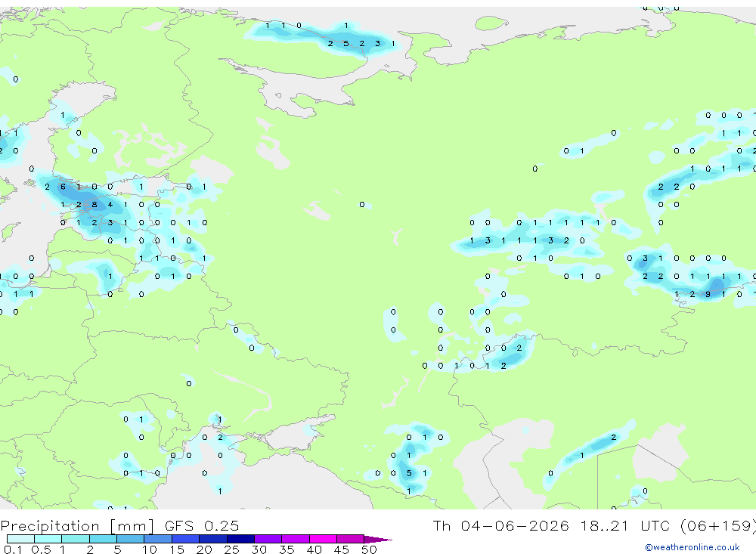Click the legend swatch between 35 and 40
The width and height of the screenshot is (756, 554).
pyautogui.click(x=295, y=539)
